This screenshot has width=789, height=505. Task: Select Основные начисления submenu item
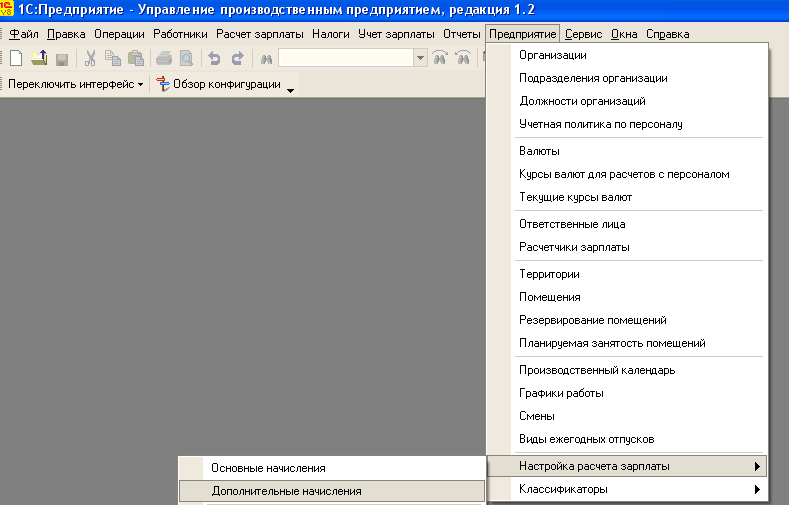(x=332, y=468)
